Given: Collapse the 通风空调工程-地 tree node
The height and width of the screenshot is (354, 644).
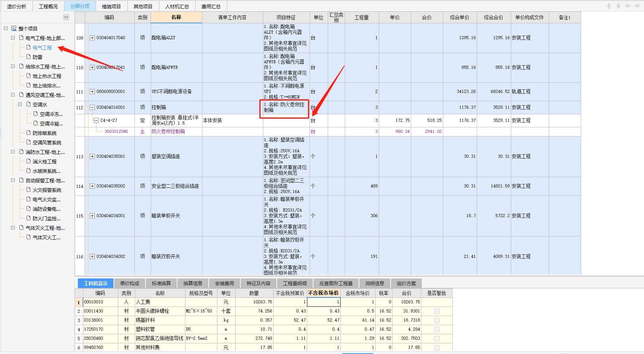Looking at the screenshot, I should pos(13,95).
